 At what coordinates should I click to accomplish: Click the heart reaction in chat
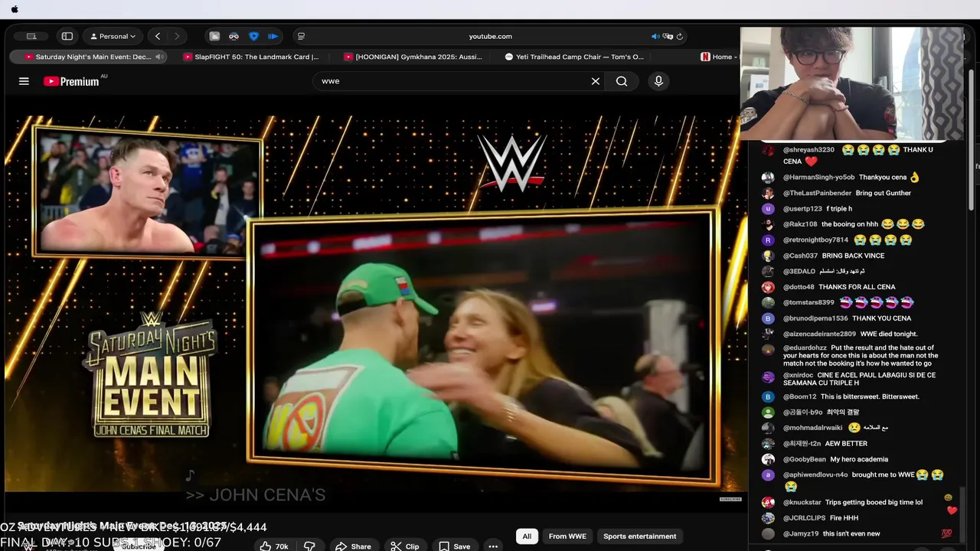coord(952,510)
